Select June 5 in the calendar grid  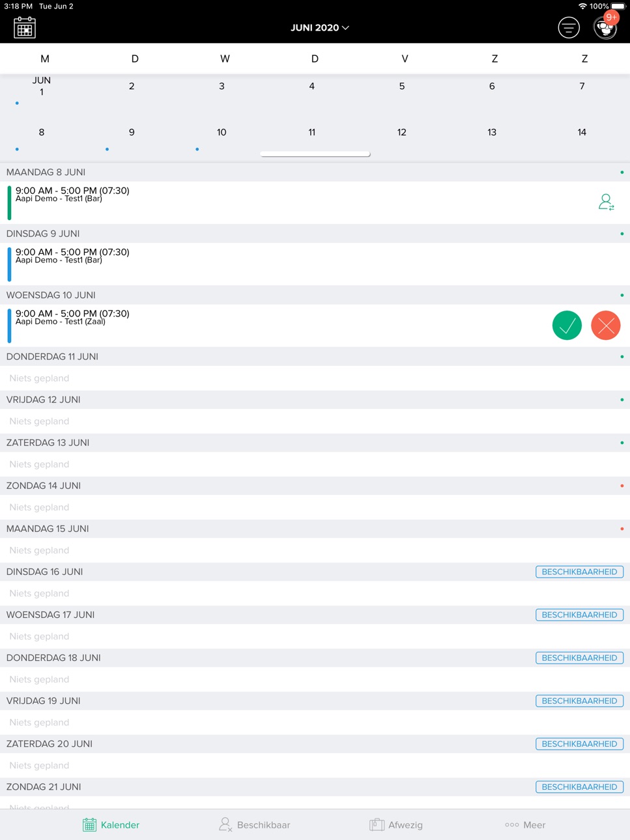402,86
